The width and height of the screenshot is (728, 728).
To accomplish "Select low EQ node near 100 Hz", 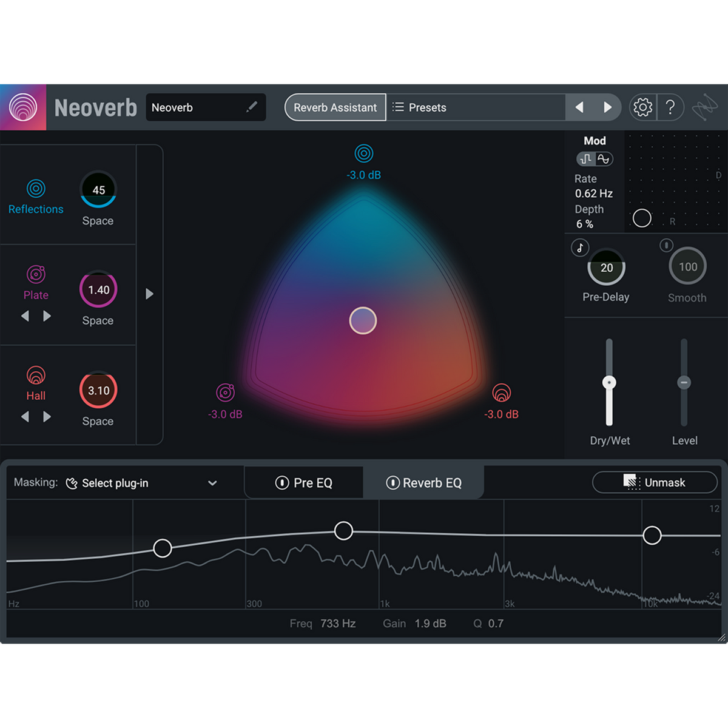I will [162, 548].
